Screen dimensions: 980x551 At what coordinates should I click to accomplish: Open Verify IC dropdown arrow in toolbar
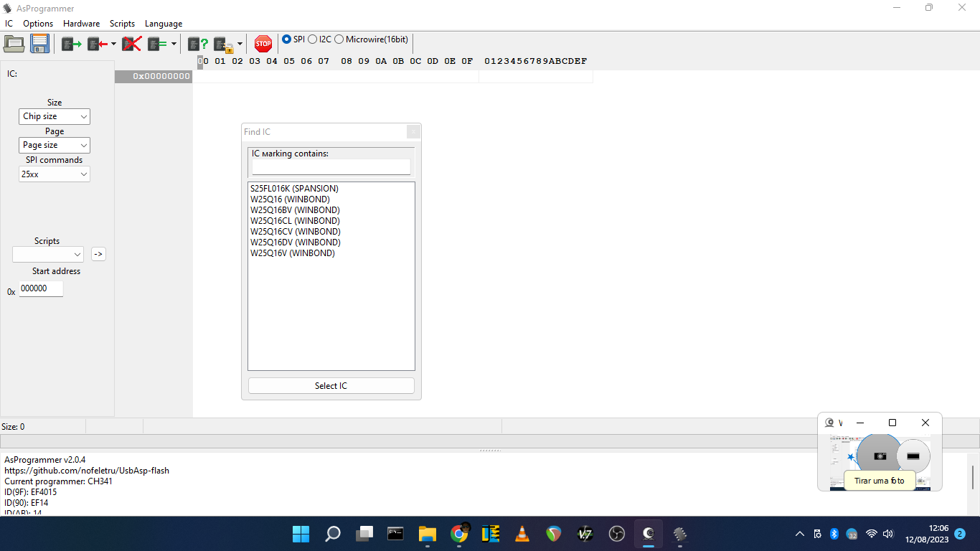(174, 44)
